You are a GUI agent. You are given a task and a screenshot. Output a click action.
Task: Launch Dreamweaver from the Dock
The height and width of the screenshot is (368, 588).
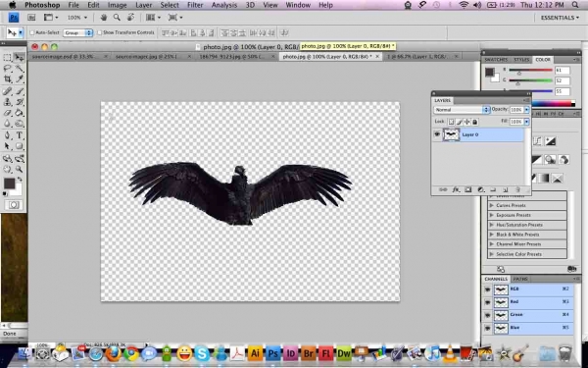coord(344,353)
